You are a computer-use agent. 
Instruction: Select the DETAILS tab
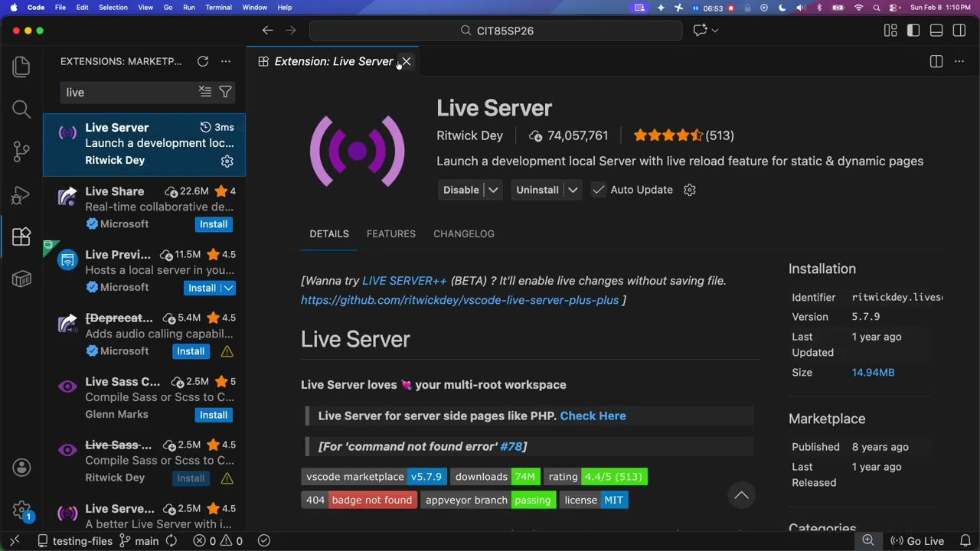329,234
